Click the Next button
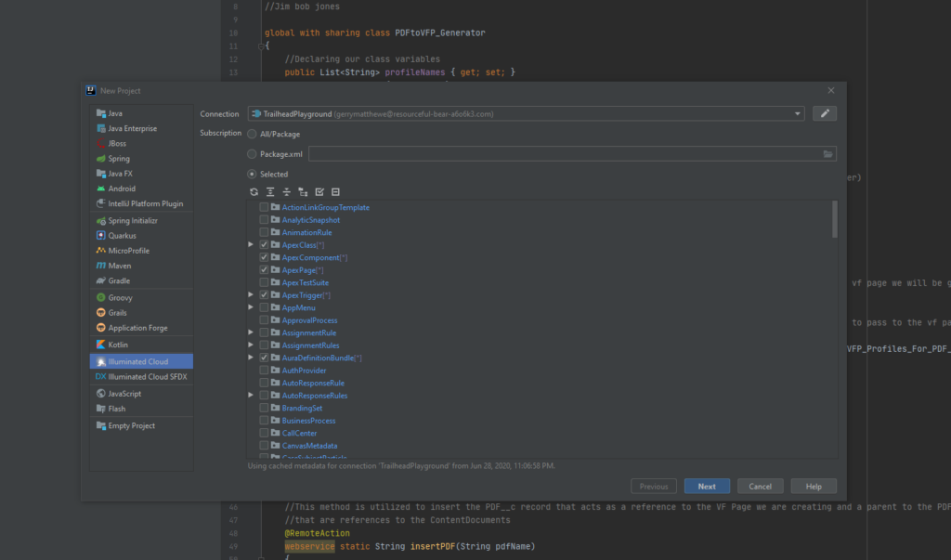951x560 pixels. pos(707,486)
